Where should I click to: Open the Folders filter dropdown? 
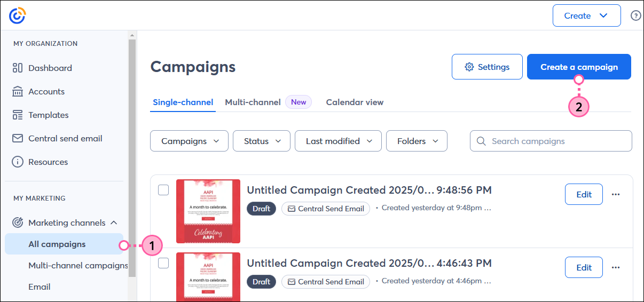417,141
